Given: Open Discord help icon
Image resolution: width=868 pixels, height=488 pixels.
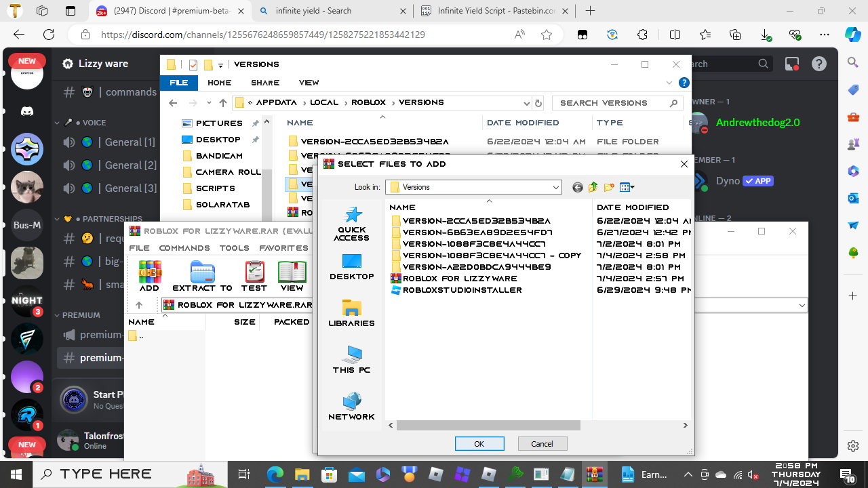Looking at the screenshot, I should tap(819, 64).
